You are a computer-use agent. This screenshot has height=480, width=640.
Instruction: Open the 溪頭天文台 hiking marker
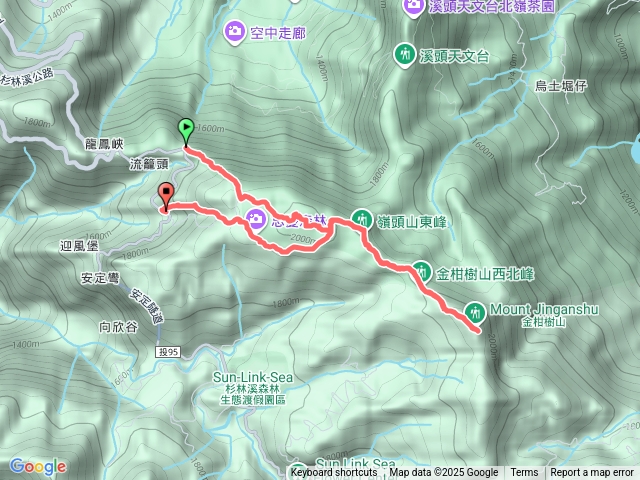[x=405, y=55]
